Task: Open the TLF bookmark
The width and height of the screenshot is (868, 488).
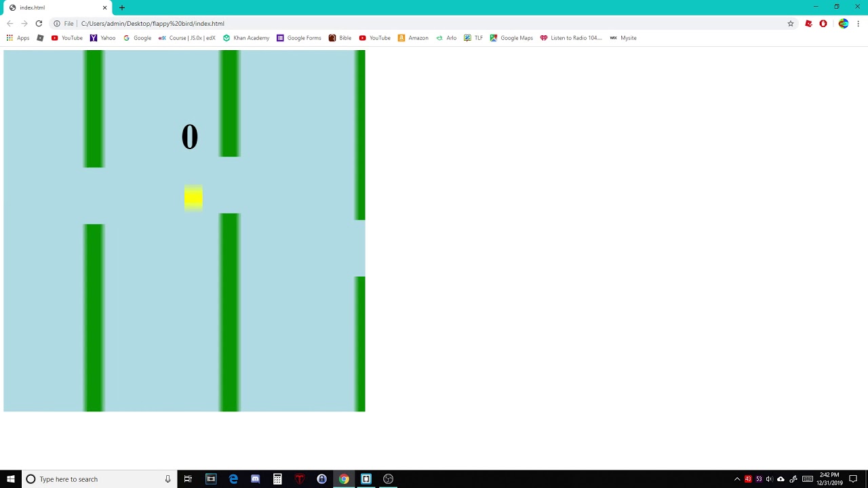Action: (473, 38)
